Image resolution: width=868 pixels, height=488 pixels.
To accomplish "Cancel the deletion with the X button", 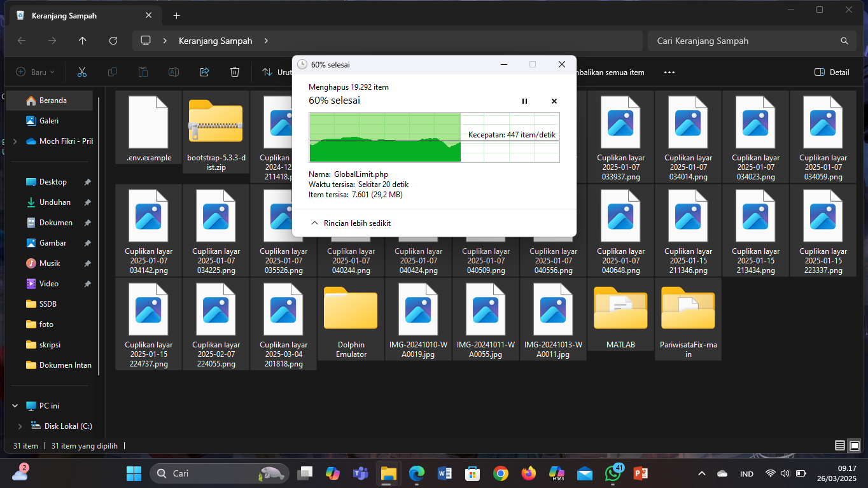I will (x=554, y=101).
